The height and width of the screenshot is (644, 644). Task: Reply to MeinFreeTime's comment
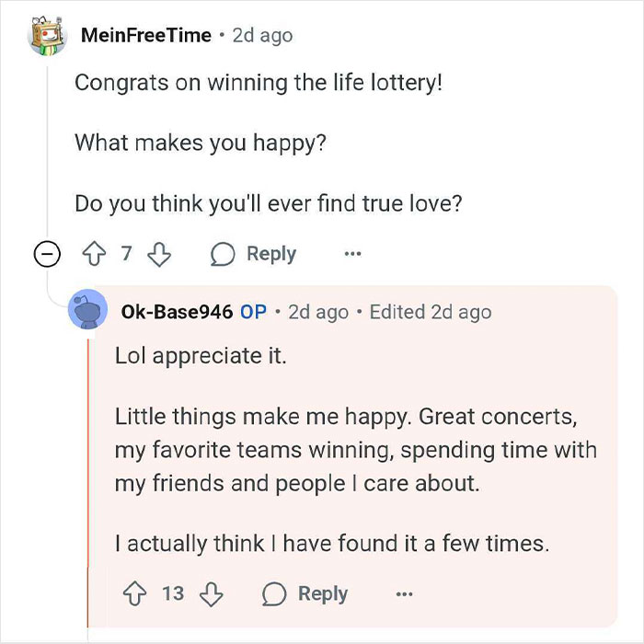pyautogui.click(x=254, y=254)
